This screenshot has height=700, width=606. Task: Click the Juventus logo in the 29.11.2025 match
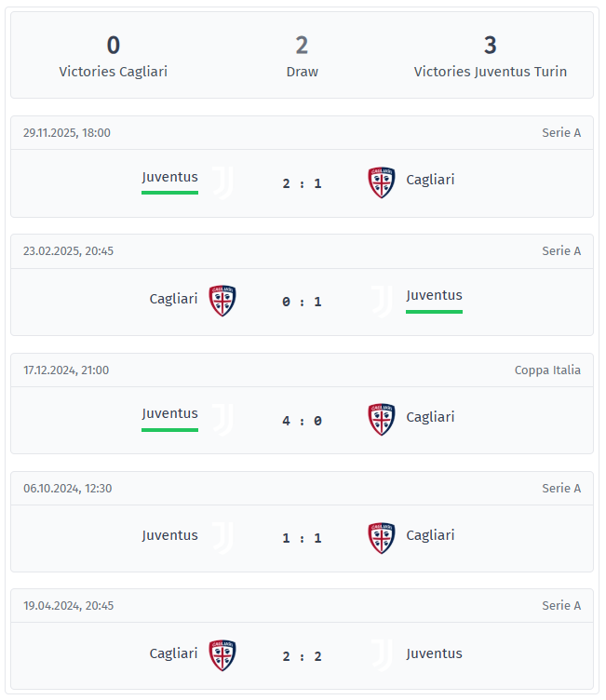tap(222, 182)
